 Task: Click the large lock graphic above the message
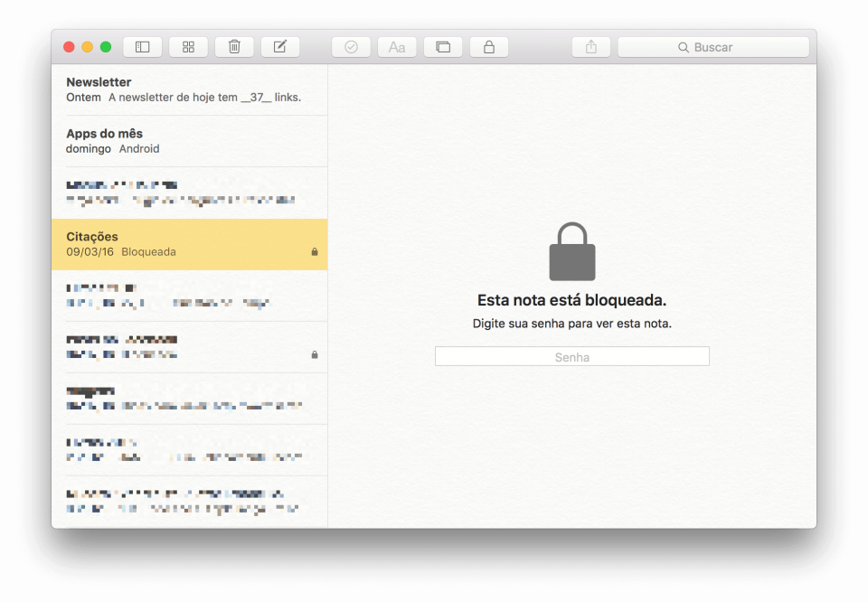pyautogui.click(x=571, y=250)
